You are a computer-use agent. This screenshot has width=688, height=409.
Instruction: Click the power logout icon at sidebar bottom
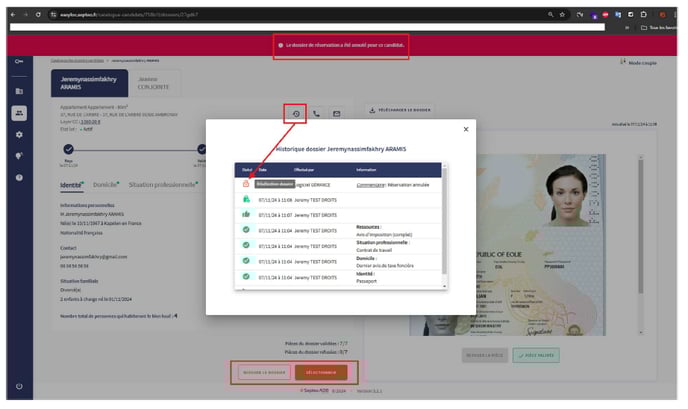pyautogui.click(x=19, y=386)
